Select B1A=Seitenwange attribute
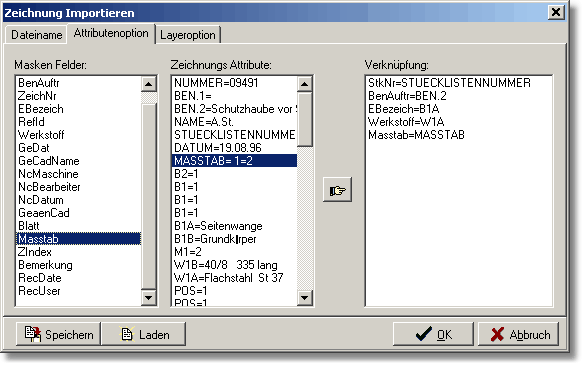 tap(235, 226)
